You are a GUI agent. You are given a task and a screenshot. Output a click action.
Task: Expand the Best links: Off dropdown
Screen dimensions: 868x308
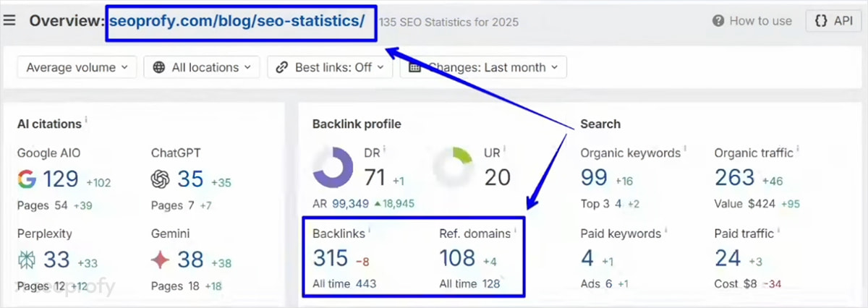point(330,67)
